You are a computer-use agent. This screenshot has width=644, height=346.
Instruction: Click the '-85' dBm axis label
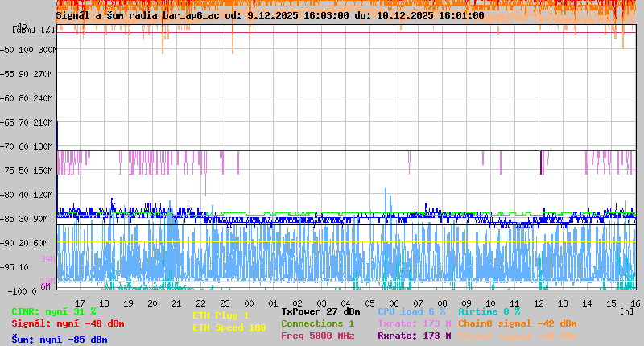[7, 219]
